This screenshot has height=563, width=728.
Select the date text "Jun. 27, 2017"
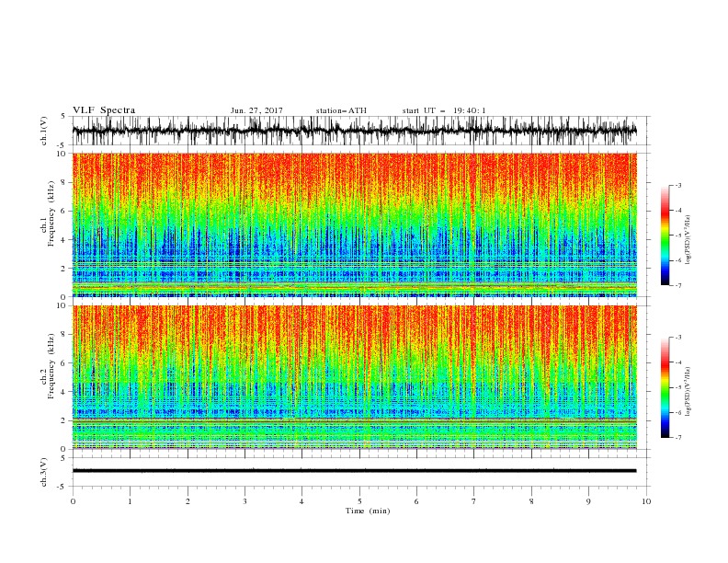click(x=256, y=110)
